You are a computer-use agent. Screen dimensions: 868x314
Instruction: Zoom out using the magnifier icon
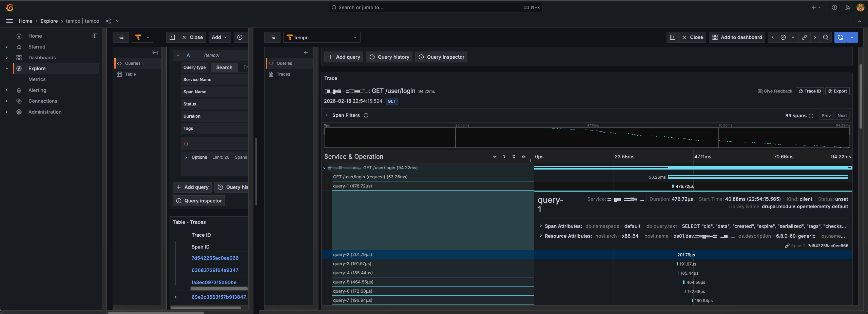tap(826, 37)
